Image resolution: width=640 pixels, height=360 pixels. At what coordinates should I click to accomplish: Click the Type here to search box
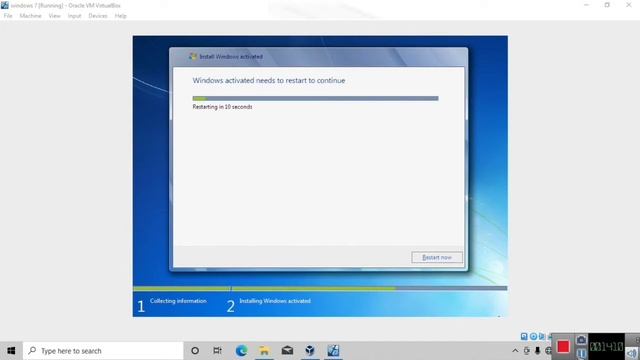(x=103, y=351)
